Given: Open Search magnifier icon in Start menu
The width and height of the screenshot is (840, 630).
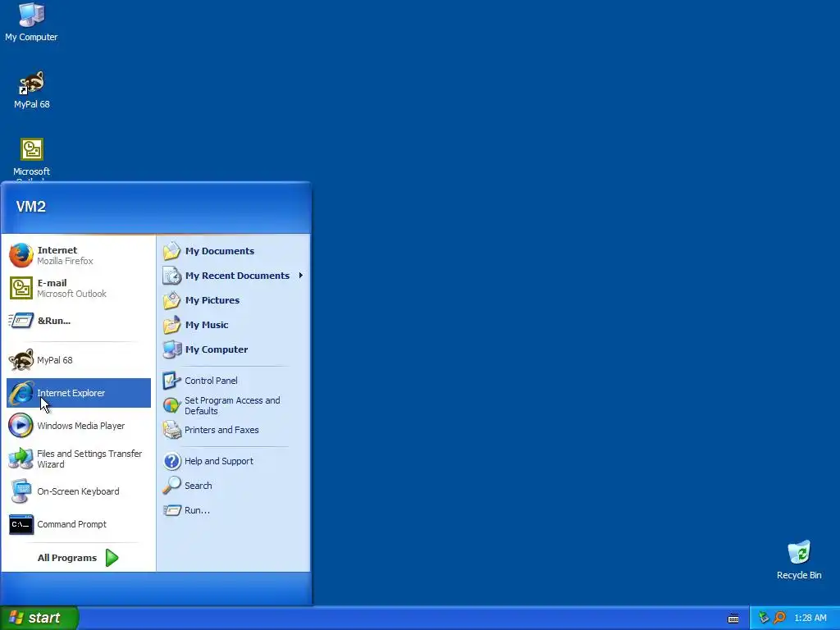Looking at the screenshot, I should [x=172, y=486].
